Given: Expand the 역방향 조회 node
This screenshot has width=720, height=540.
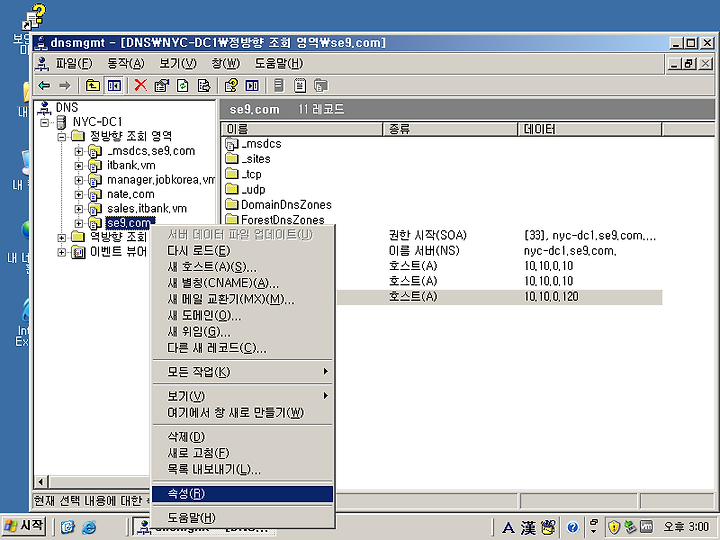Looking at the screenshot, I should [62, 237].
